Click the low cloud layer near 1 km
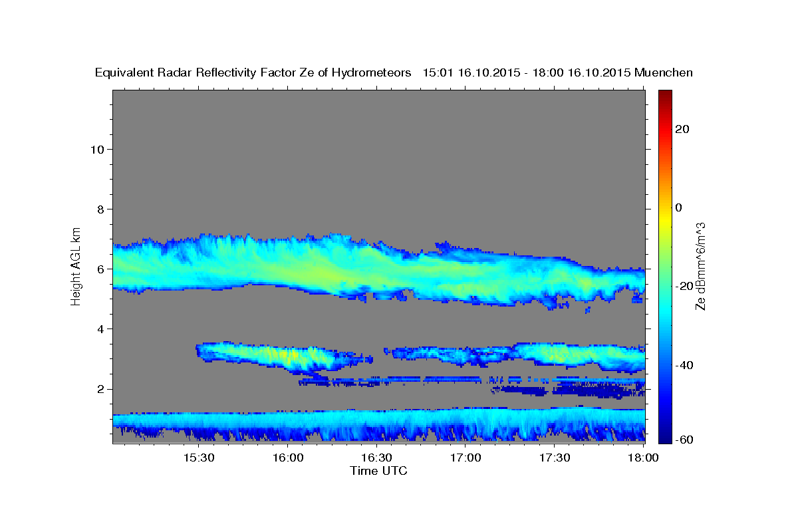This screenshot has height=532, width=798. click(x=379, y=424)
